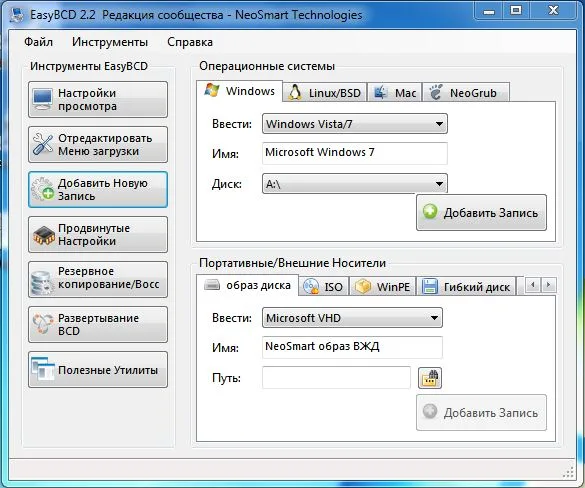585x488 pixels.
Task: Open the Инструменты menu
Action: click(x=110, y=42)
